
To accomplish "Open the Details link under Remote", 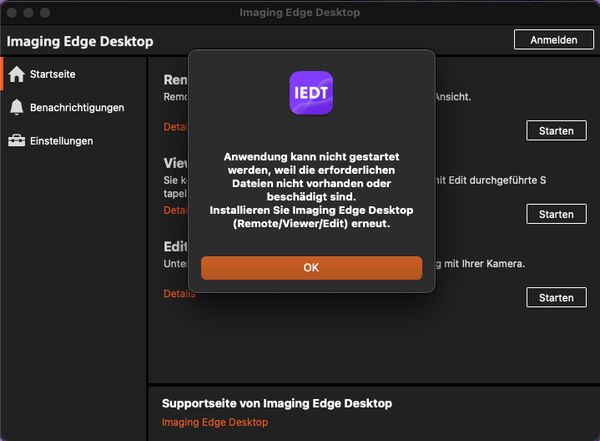I will point(176,127).
